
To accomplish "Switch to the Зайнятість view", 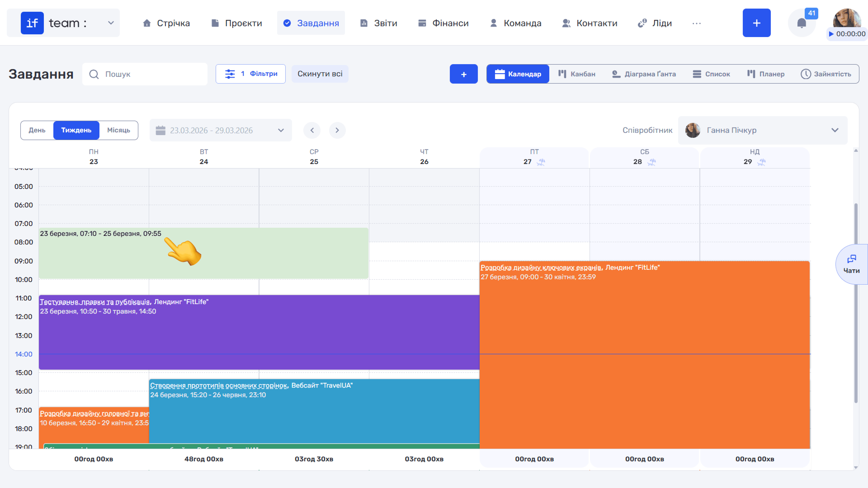I will [826, 74].
